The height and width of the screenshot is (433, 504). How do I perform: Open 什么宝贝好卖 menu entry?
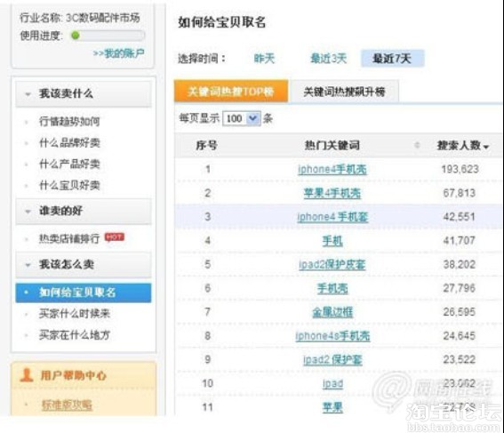point(69,185)
